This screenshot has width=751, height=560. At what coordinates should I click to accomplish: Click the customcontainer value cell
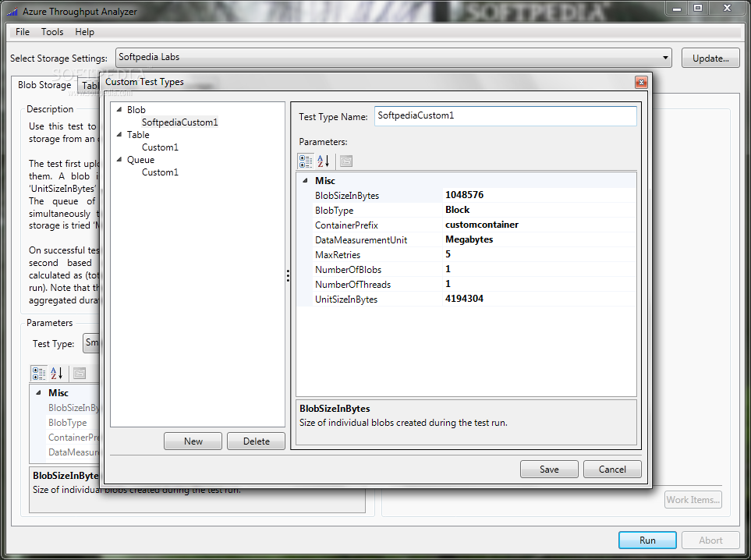pyautogui.click(x=540, y=225)
